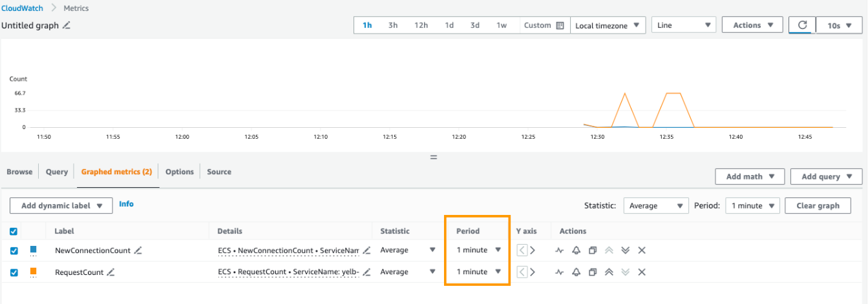The width and height of the screenshot is (868, 304).
Task: Open the Local timezone dropdown
Action: (x=609, y=25)
